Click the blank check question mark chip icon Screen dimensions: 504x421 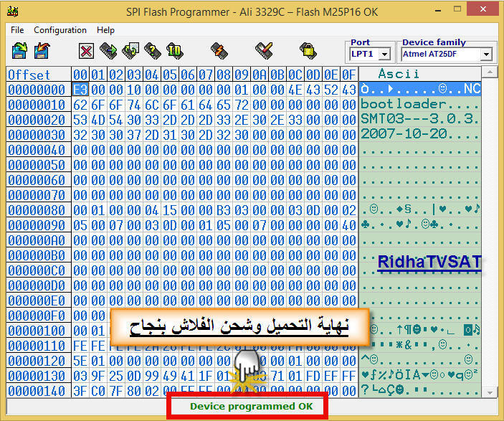point(152,50)
